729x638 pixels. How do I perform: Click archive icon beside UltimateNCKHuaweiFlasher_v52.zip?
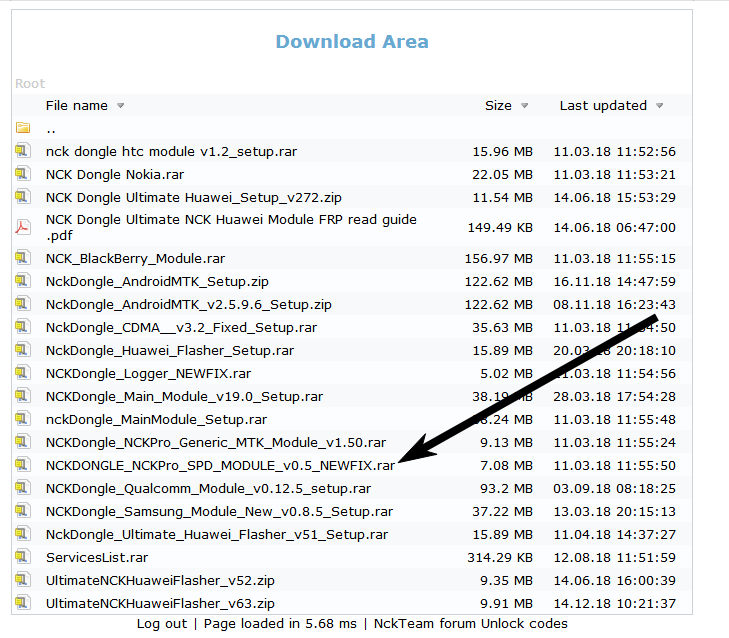tap(23, 579)
